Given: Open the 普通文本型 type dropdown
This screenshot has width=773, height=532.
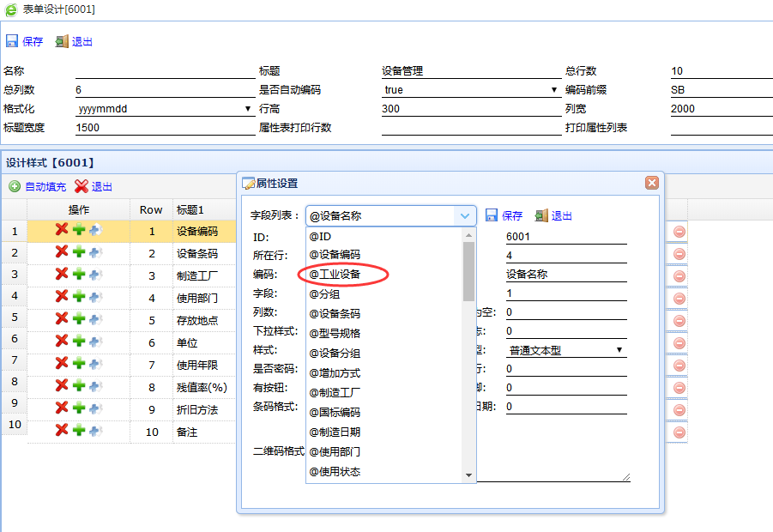Looking at the screenshot, I should 619,350.
